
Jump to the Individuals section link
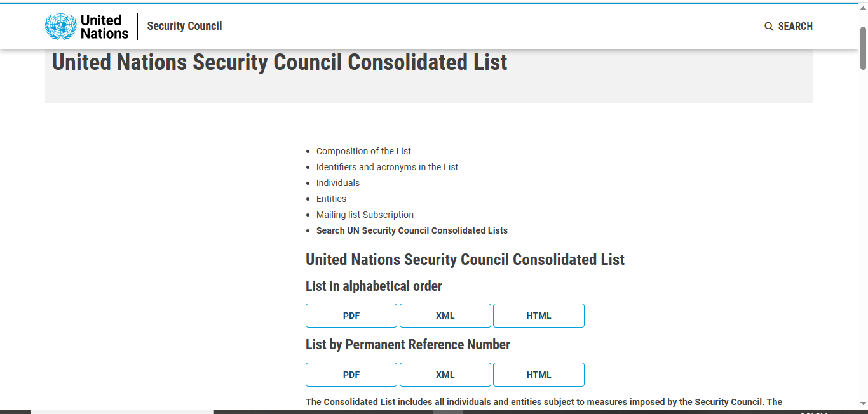tap(338, 183)
